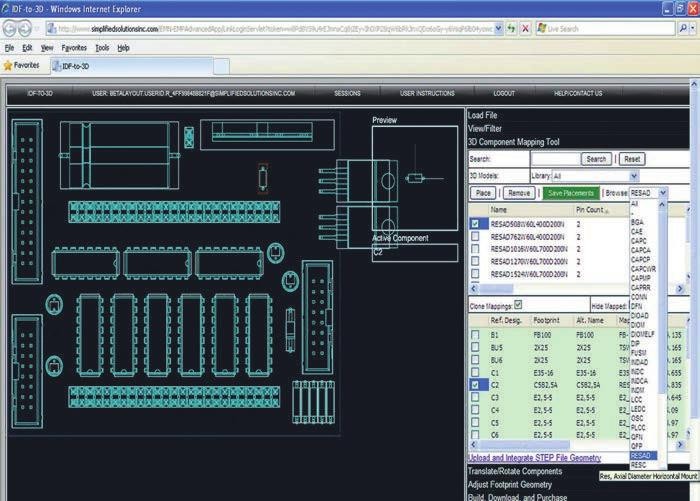This screenshot has width=700, height=501.
Task: Click the blank new tab button
Action: click(221, 66)
